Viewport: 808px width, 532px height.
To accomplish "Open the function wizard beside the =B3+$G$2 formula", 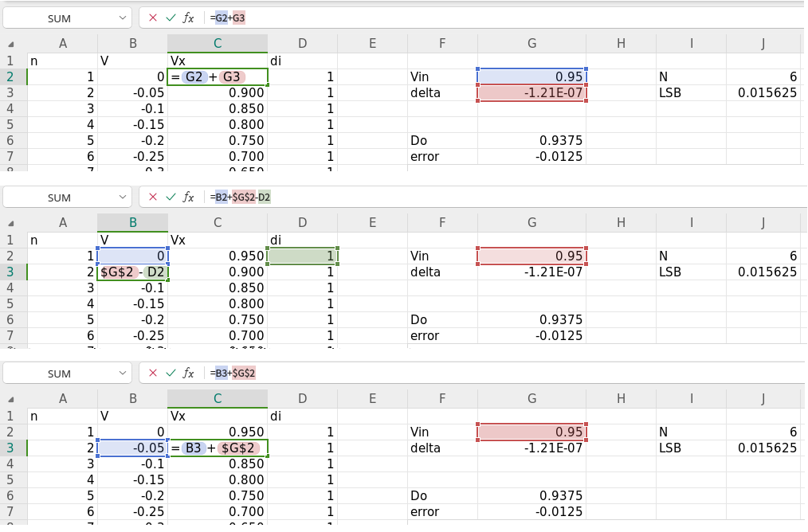I will (189, 373).
